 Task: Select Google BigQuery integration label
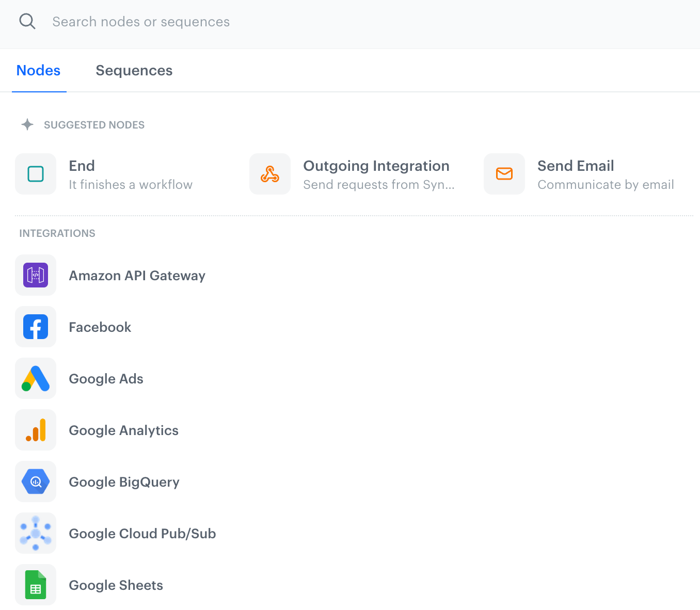(124, 482)
